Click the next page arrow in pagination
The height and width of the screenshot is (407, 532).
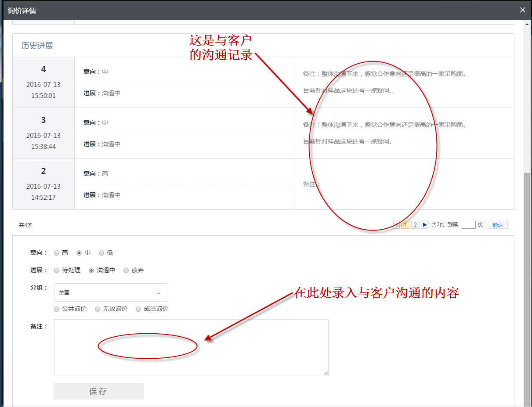pyautogui.click(x=423, y=224)
